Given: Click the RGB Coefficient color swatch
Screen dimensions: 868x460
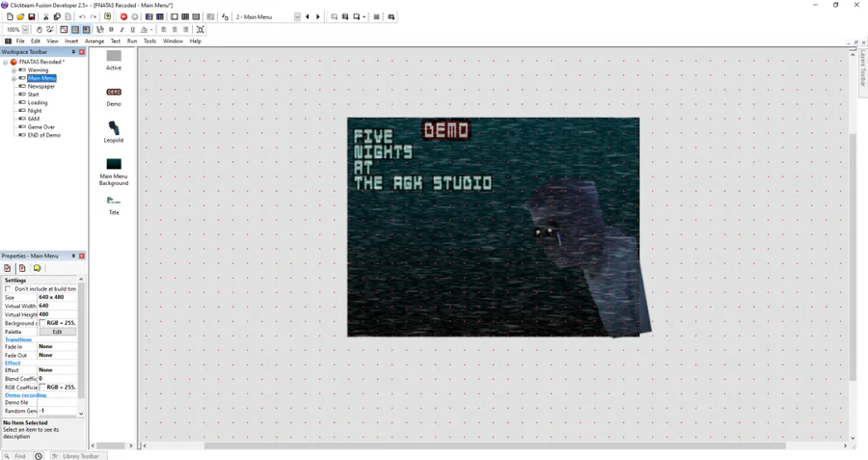Looking at the screenshot, I should (x=42, y=387).
